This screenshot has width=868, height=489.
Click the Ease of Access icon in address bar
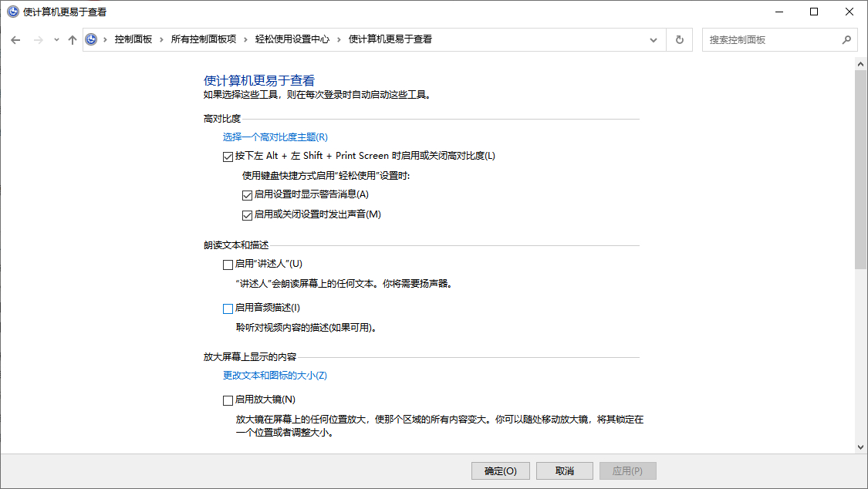pos(92,39)
